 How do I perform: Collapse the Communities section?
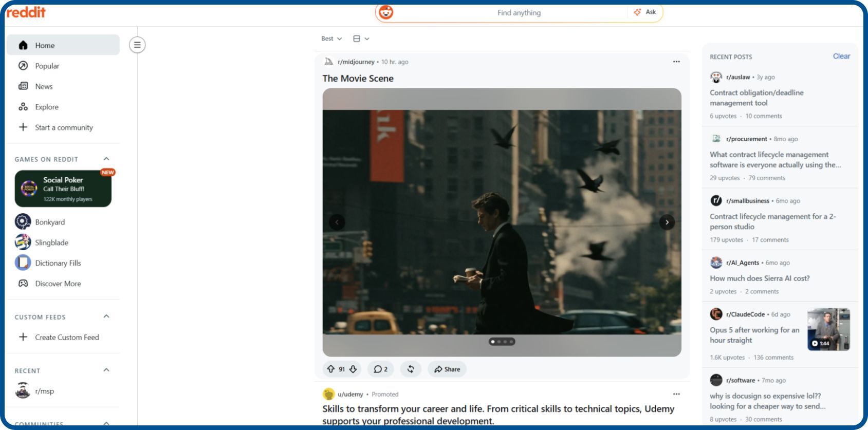tap(106, 423)
